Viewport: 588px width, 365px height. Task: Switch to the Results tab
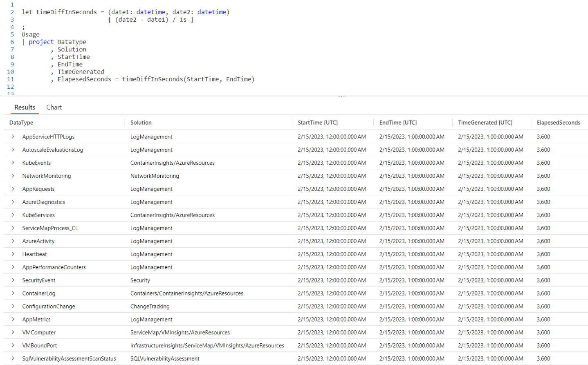coord(25,107)
